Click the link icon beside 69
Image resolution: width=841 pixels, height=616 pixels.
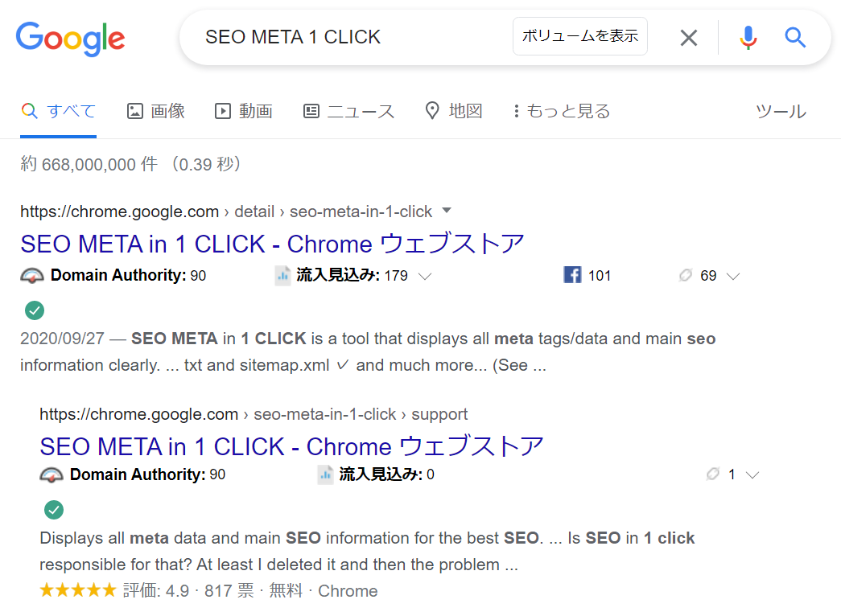pyautogui.click(x=686, y=276)
